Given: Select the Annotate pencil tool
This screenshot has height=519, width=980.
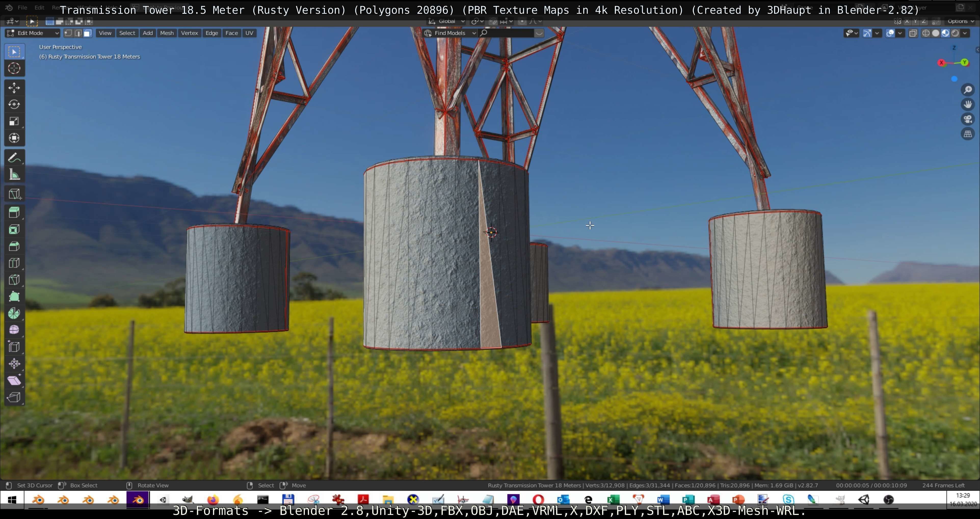Looking at the screenshot, I should 14,158.
